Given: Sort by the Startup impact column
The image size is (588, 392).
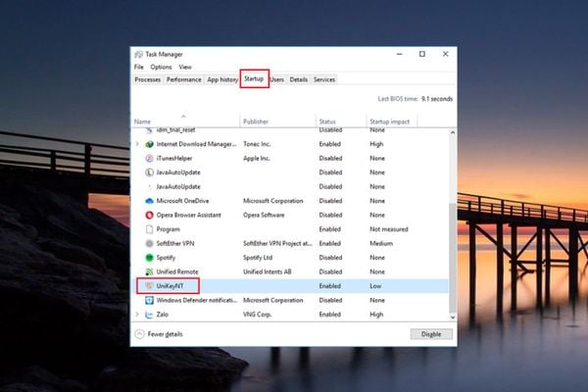Looking at the screenshot, I should coord(390,122).
